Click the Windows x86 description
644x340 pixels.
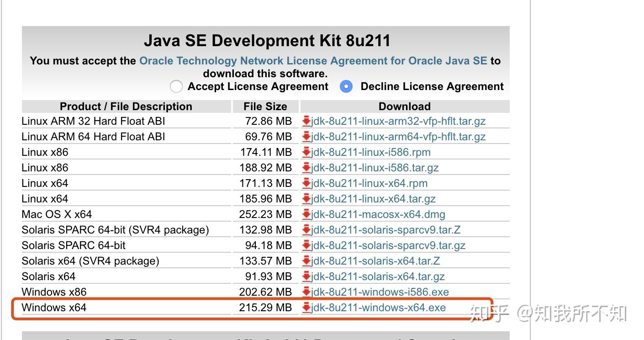tap(54, 292)
